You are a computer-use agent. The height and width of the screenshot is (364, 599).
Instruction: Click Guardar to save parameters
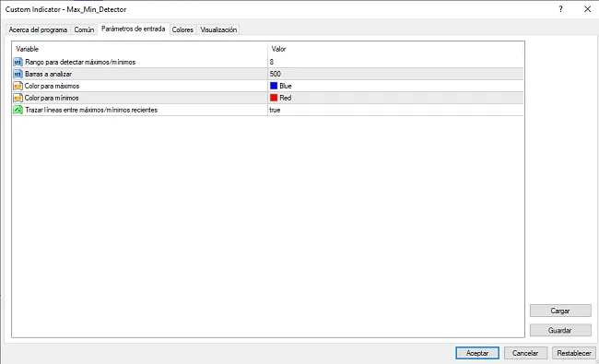tap(560, 330)
